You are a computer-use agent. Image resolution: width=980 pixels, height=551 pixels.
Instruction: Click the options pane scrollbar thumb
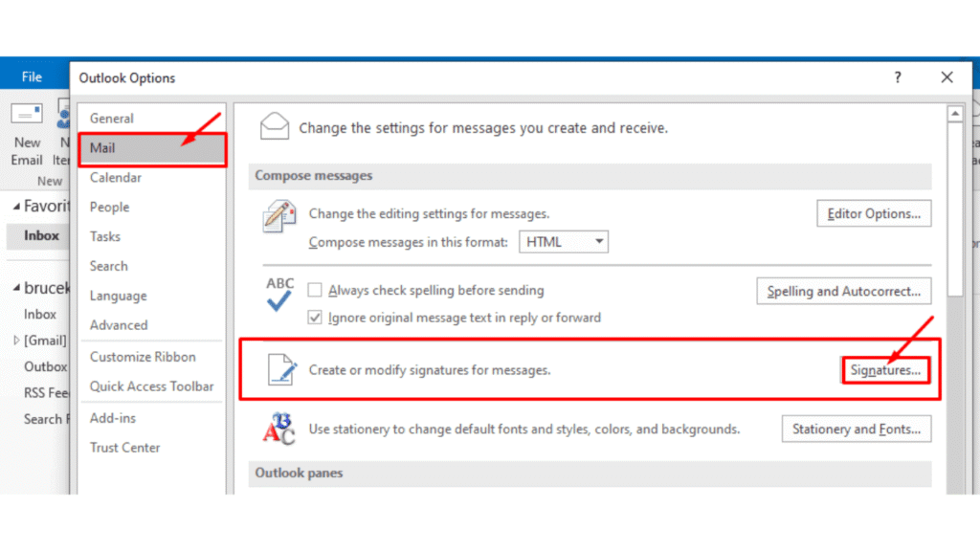tap(955, 209)
